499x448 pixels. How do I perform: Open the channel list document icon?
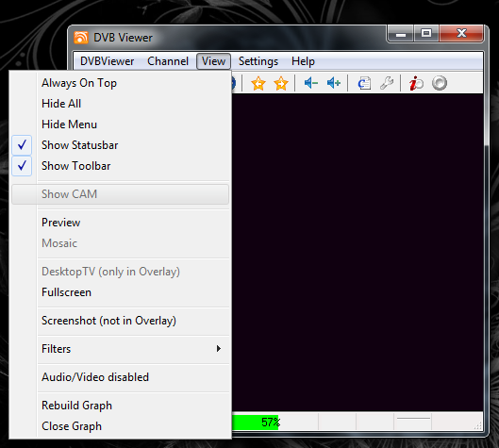[364, 83]
